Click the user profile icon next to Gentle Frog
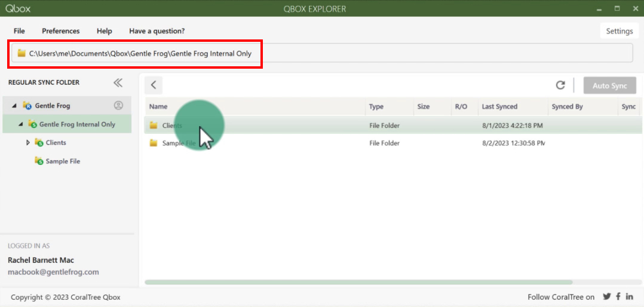Image resolution: width=644 pixels, height=307 pixels. click(118, 106)
